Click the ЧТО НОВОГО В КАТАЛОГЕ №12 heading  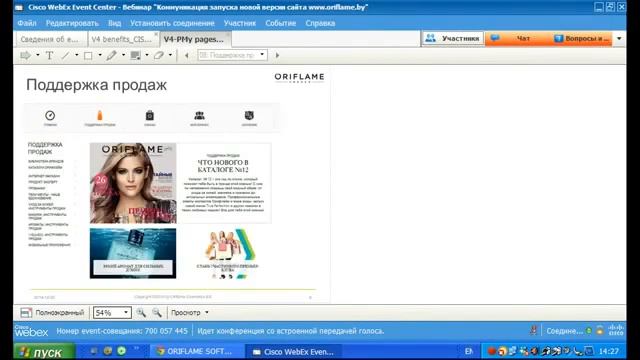pos(223,166)
